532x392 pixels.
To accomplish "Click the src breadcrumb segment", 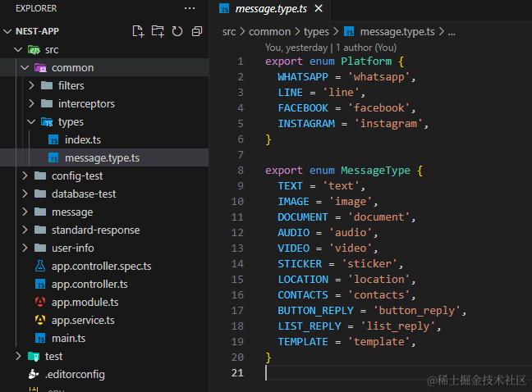I will pyautogui.click(x=229, y=31).
